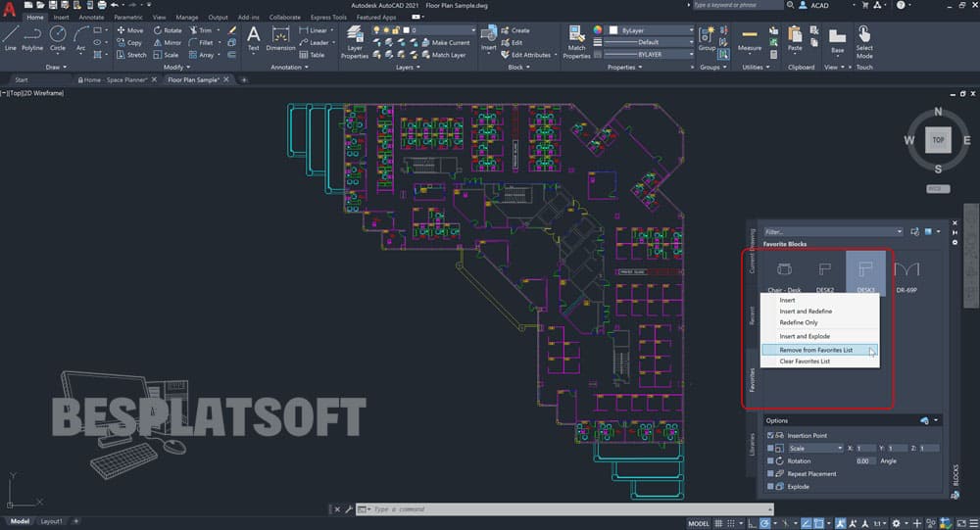Expand the block Filter dropdown
980x530 pixels.
[x=899, y=231]
